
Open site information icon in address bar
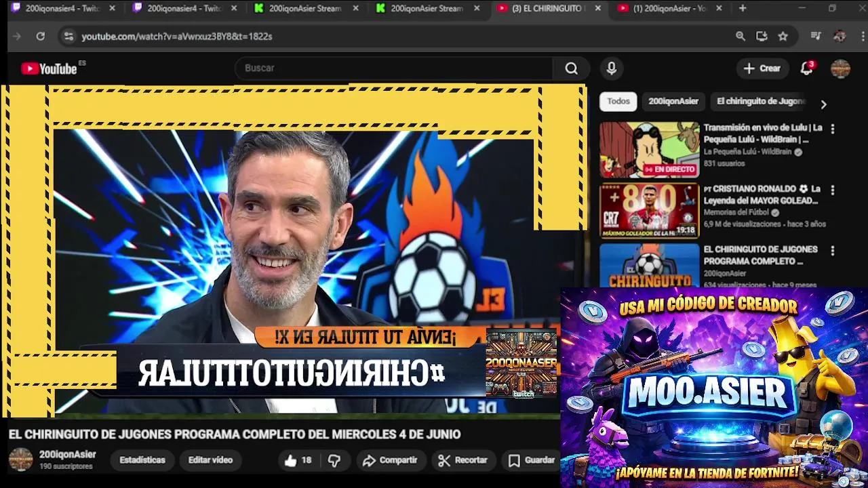pyautogui.click(x=68, y=36)
